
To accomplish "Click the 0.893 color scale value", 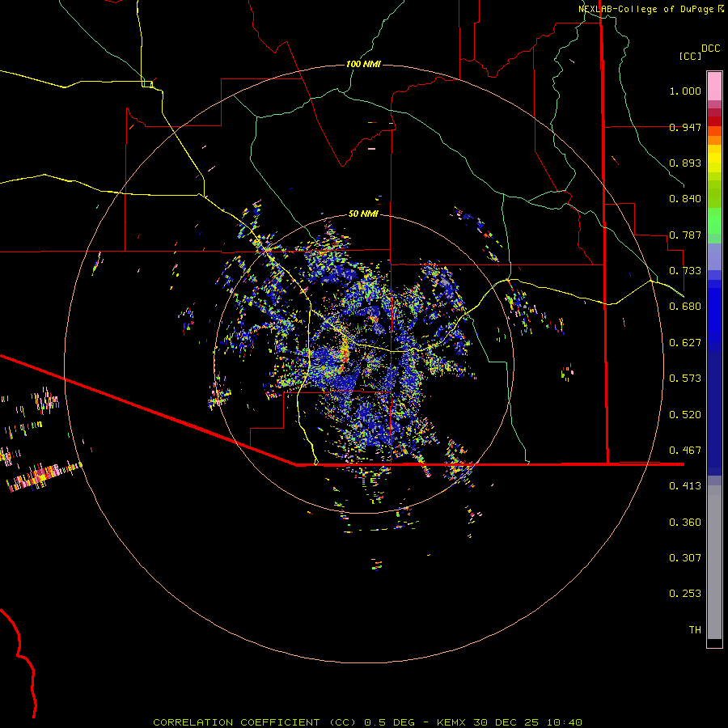I will click(685, 163).
